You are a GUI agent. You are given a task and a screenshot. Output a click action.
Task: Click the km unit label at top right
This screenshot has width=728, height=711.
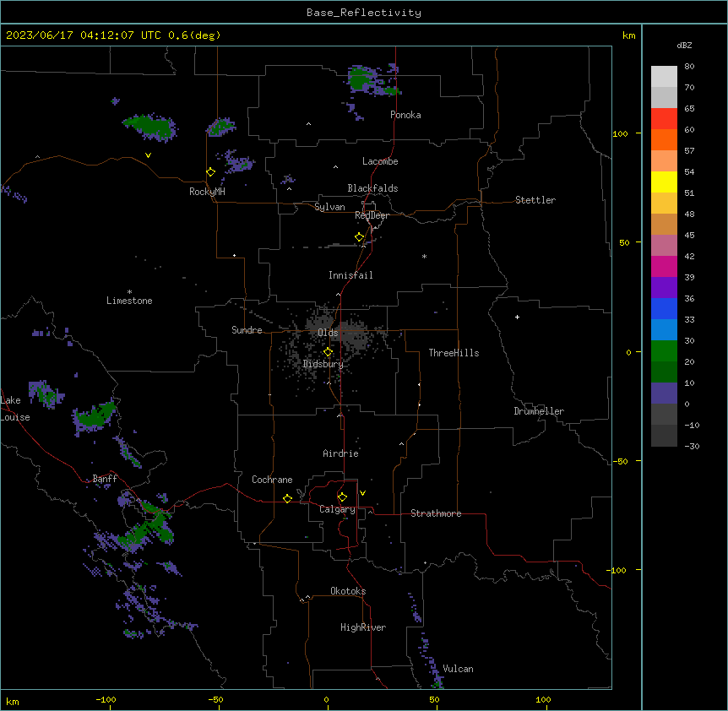[x=628, y=35]
